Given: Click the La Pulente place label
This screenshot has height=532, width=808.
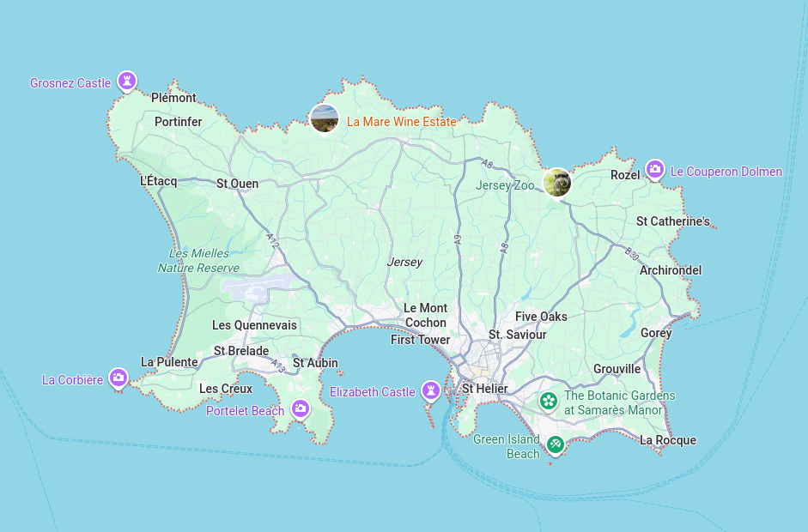Looking at the screenshot, I should pos(169,363).
